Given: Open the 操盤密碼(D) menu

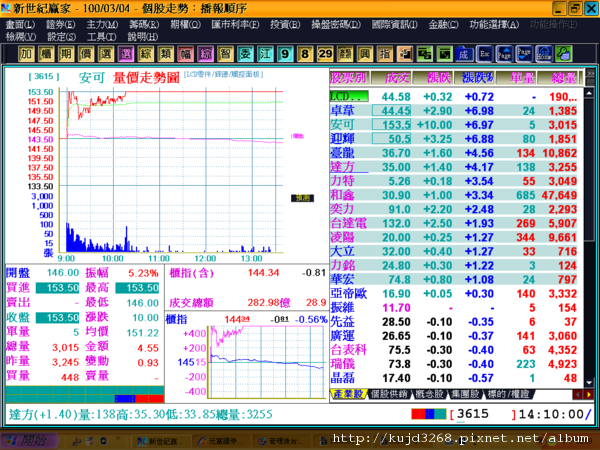Looking at the screenshot, I should [336, 24].
